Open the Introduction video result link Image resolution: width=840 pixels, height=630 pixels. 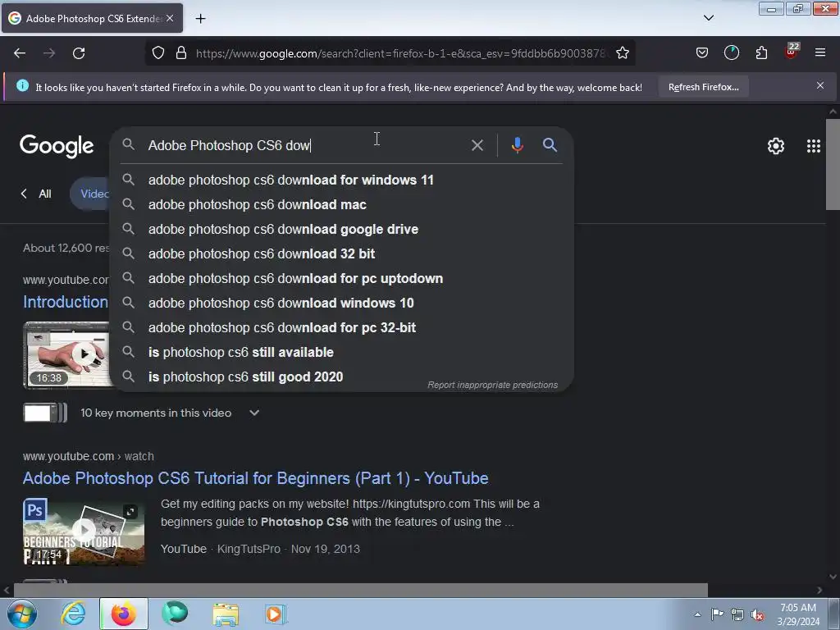coord(66,302)
